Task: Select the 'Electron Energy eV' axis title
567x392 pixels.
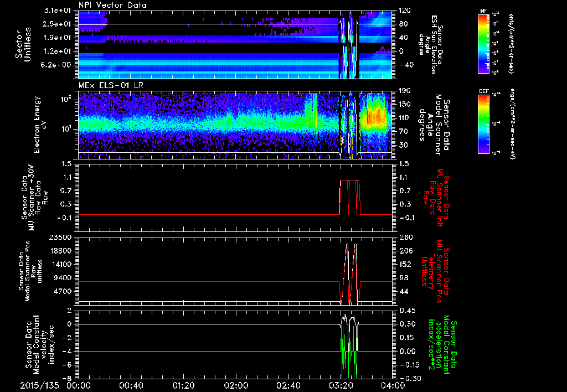Action: pyautogui.click(x=42, y=125)
